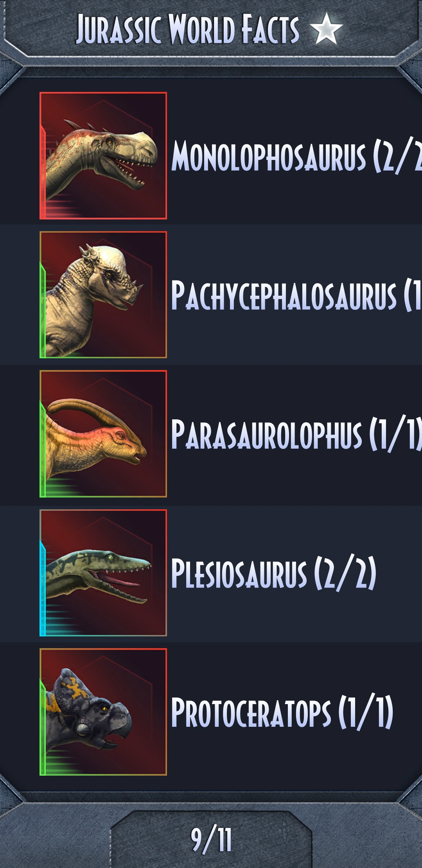Select the Pachycephalosaurus portrait icon
This screenshot has height=868, width=422.
(103, 295)
